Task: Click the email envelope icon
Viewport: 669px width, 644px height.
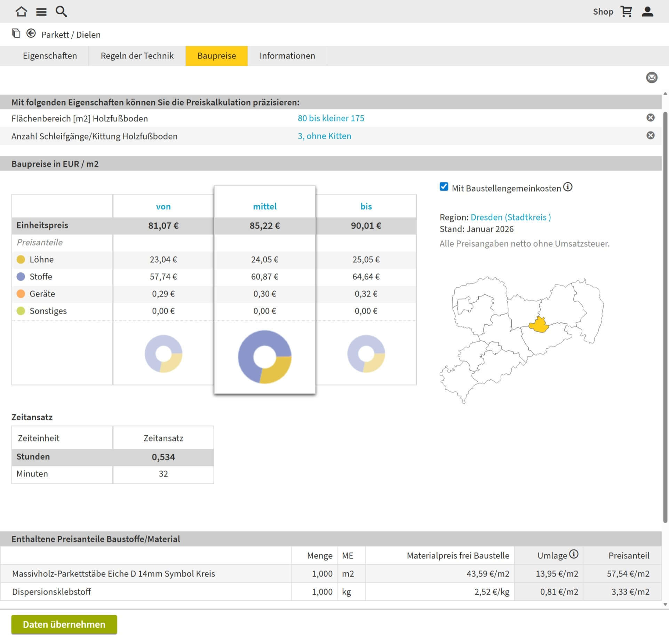Action: (652, 77)
